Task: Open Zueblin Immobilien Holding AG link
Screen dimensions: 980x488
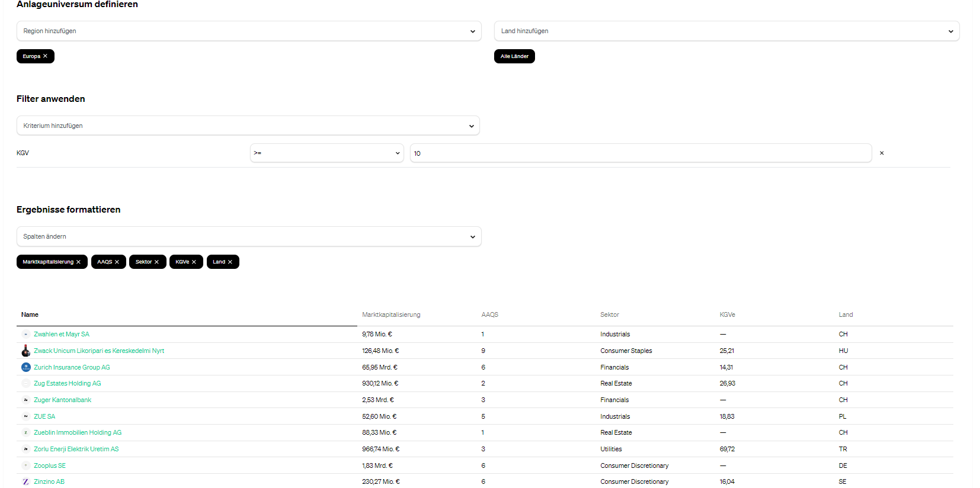Action: pos(78,432)
